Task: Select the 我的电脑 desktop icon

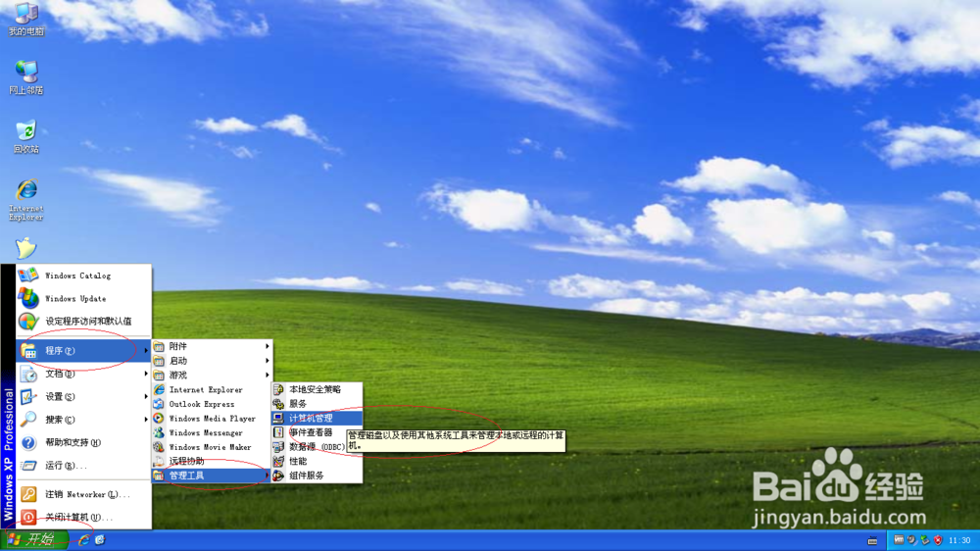Action: pyautogui.click(x=26, y=19)
